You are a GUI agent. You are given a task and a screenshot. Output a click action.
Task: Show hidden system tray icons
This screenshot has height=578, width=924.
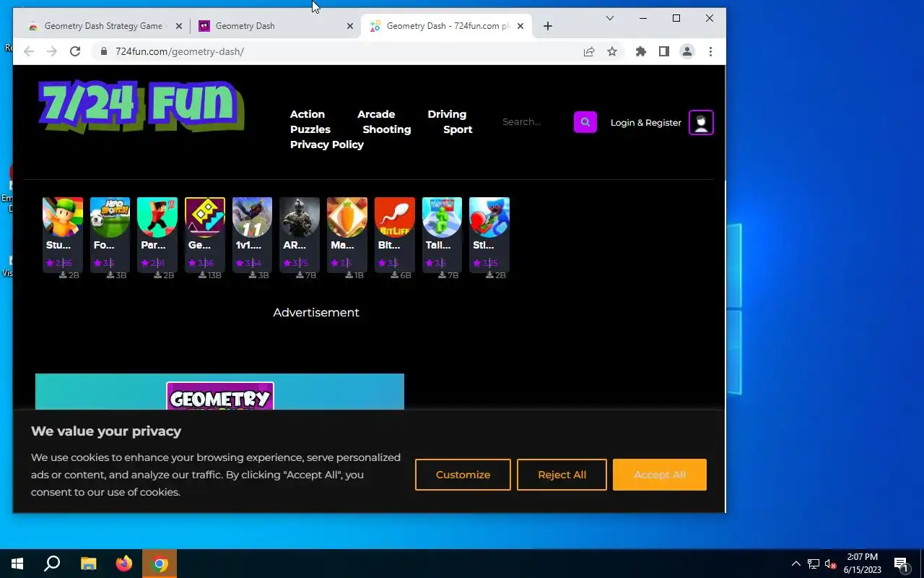click(796, 564)
